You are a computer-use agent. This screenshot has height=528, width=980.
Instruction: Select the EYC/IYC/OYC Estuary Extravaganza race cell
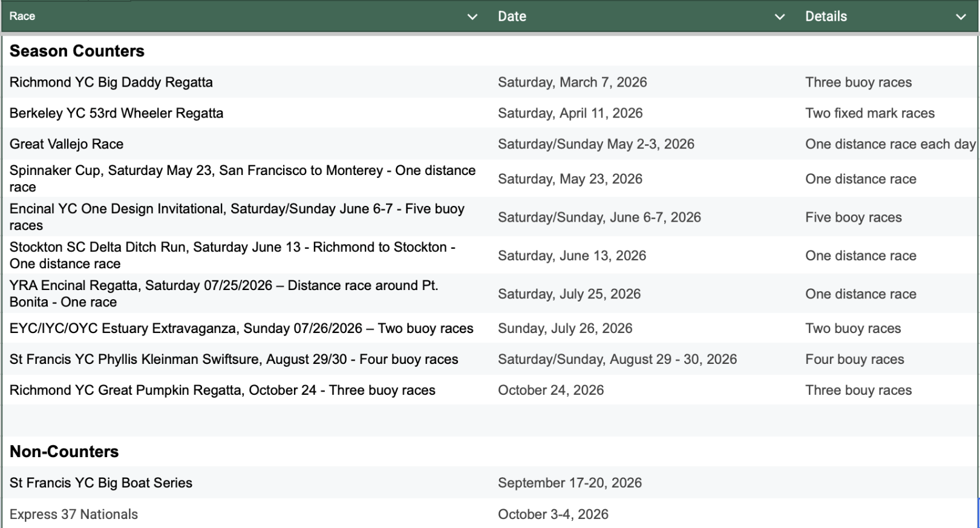pyautogui.click(x=241, y=328)
